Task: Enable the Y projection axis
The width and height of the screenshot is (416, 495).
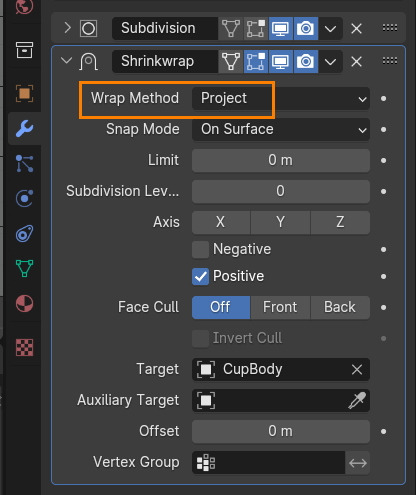Action: pyautogui.click(x=280, y=222)
